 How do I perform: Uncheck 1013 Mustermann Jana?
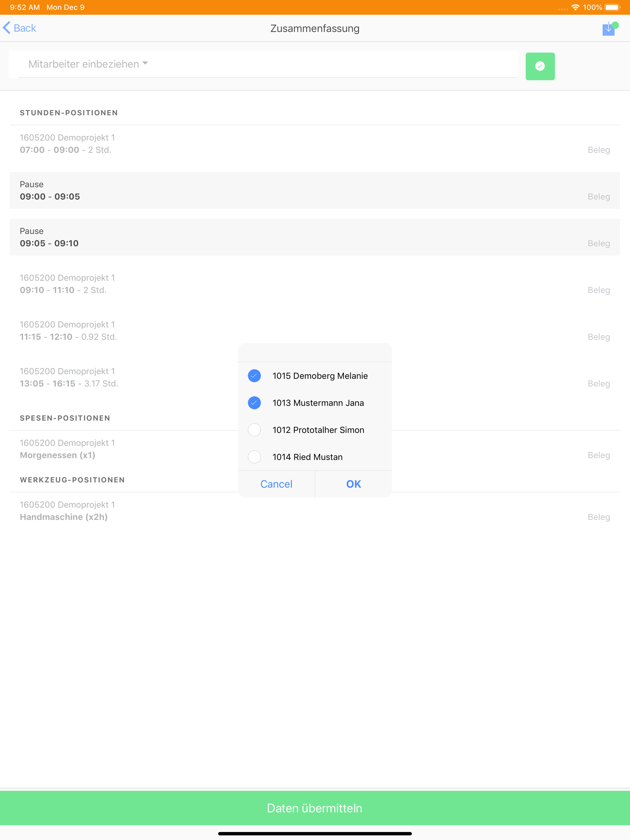tap(254, 402)
